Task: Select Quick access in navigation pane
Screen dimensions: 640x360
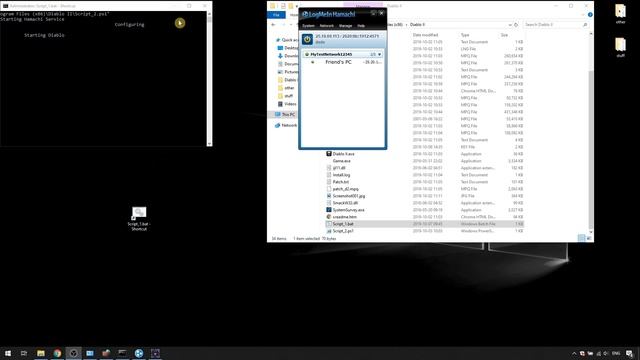Action: (x=287, y=40)
